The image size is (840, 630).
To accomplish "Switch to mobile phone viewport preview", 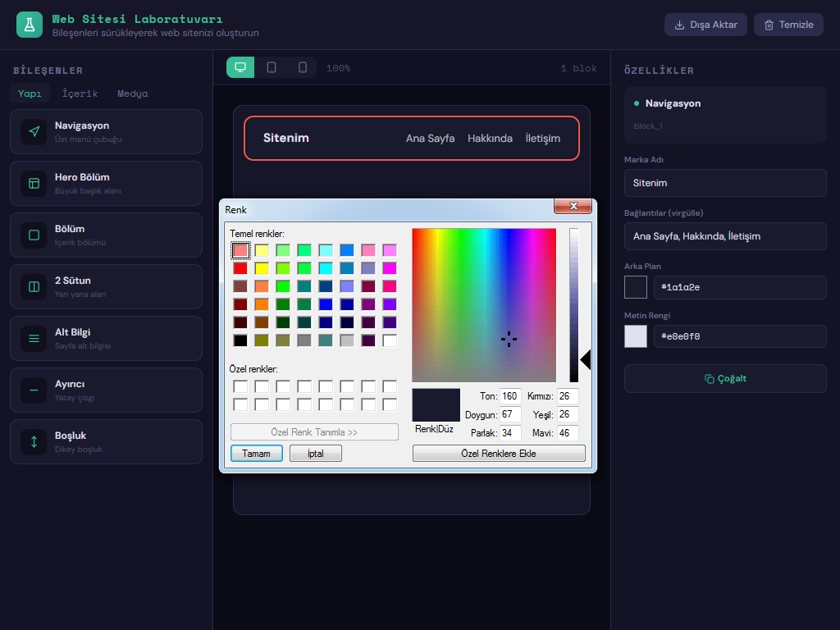I will tap(302, 68).
